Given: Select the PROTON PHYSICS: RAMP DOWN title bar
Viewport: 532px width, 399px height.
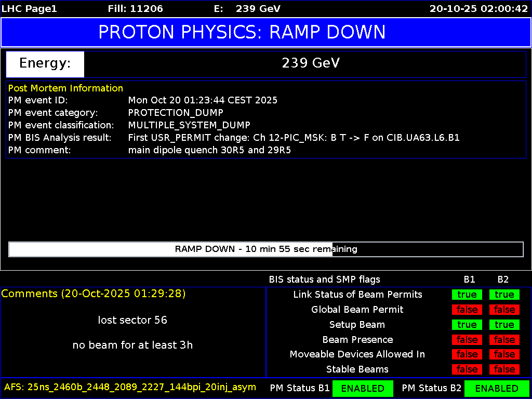Looking at the screenshot, I should click(x=266, y=32).
